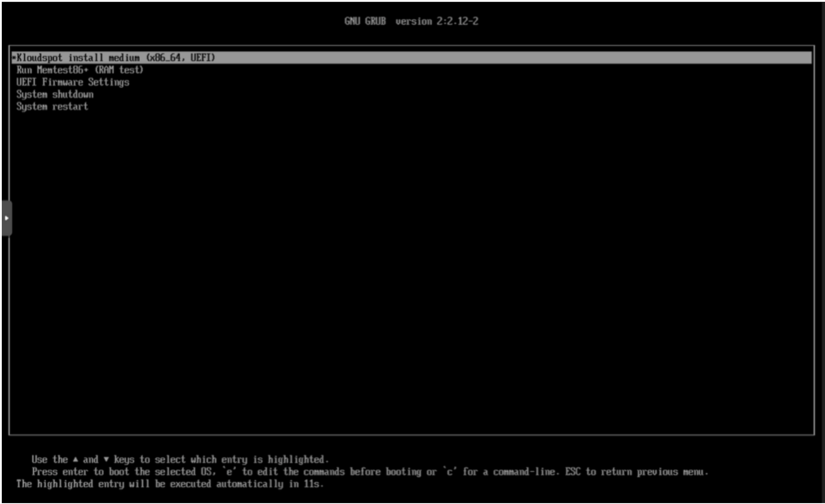Image resolution: width=825 pixels, height=504 pixels.
Task: Open the UEFI Firmware Settings entry
Action: pos(73,82)
